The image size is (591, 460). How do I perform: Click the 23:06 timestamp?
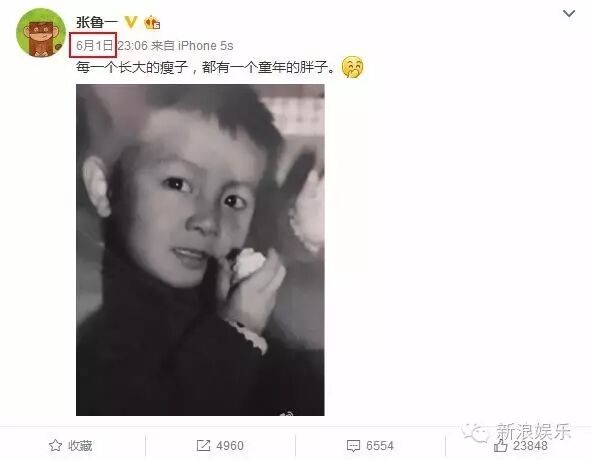point(132,46)
